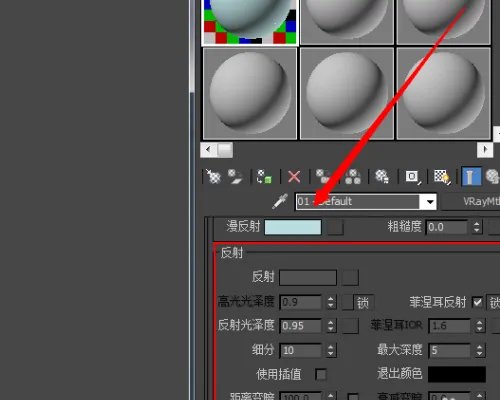The image size is (500, 400).
Task: Adjust the 细分 spinner arrows
Action: tap(331, 350)
